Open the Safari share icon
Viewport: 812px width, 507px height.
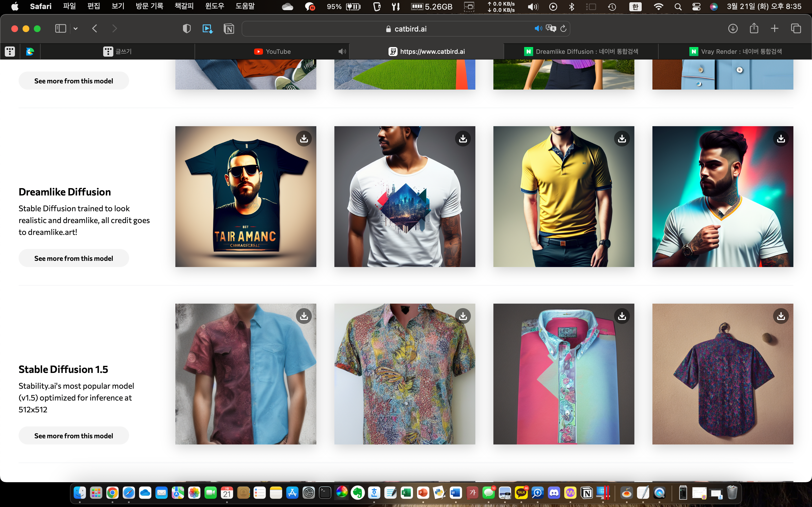point(754,28)
